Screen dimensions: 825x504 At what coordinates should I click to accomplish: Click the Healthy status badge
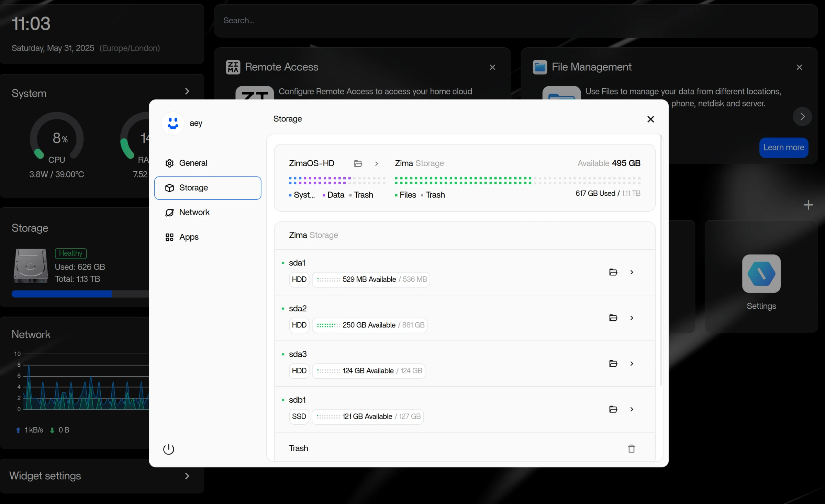pyautogui.click(x=71, y=253)
